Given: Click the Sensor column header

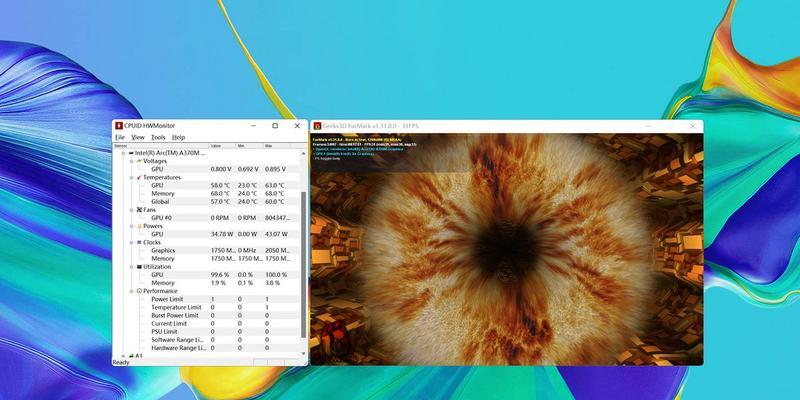Looking at the screenshot, I should coord(160,146).
